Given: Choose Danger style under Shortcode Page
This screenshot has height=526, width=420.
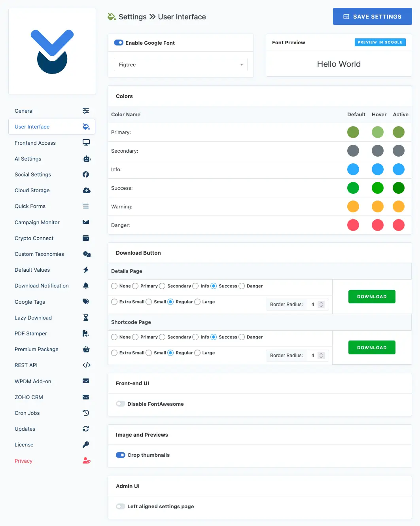Looking at the screenshot, I should (x=242, y=337).
